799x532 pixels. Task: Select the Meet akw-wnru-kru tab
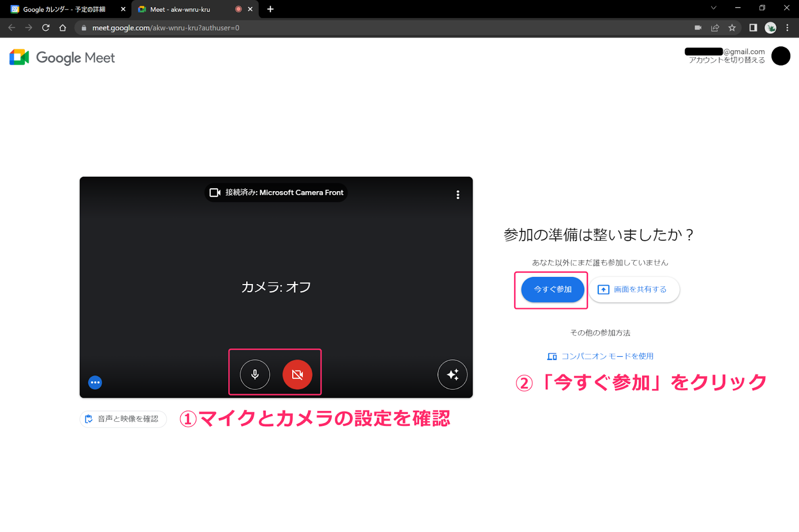[x=185, y=9]
